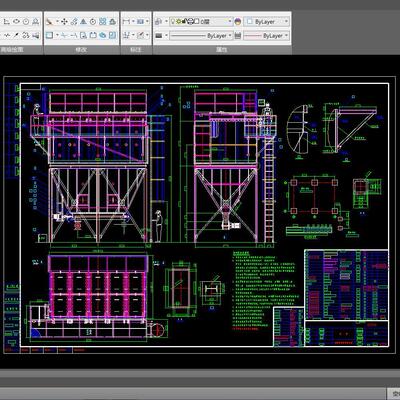Open the Layer Properties manager icon
The image size is (400, 400).
[x=159, y=22]
